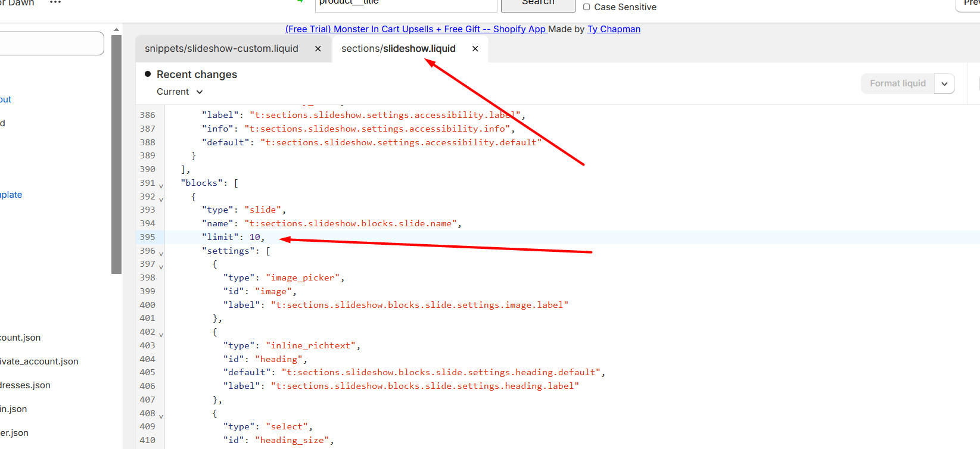980x449 pixels.
Task: Open the dresses.json file in sidebar
Action: tap(25, 385)
